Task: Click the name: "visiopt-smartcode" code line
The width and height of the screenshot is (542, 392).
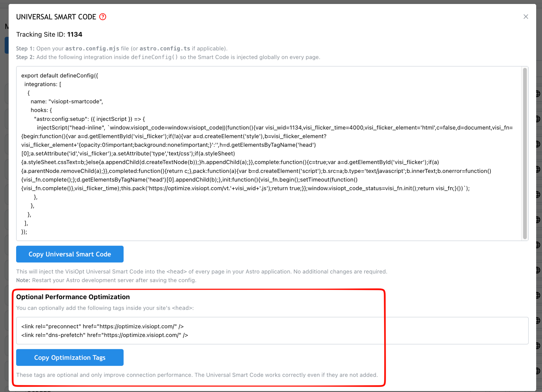Action: 67,102
